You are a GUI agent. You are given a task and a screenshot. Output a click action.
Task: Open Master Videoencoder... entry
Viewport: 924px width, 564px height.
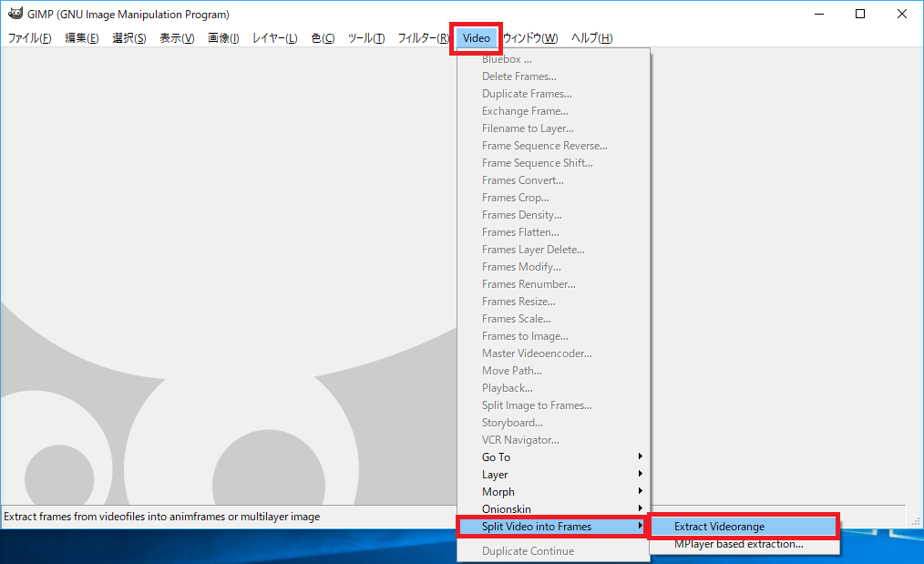point(553,353)
